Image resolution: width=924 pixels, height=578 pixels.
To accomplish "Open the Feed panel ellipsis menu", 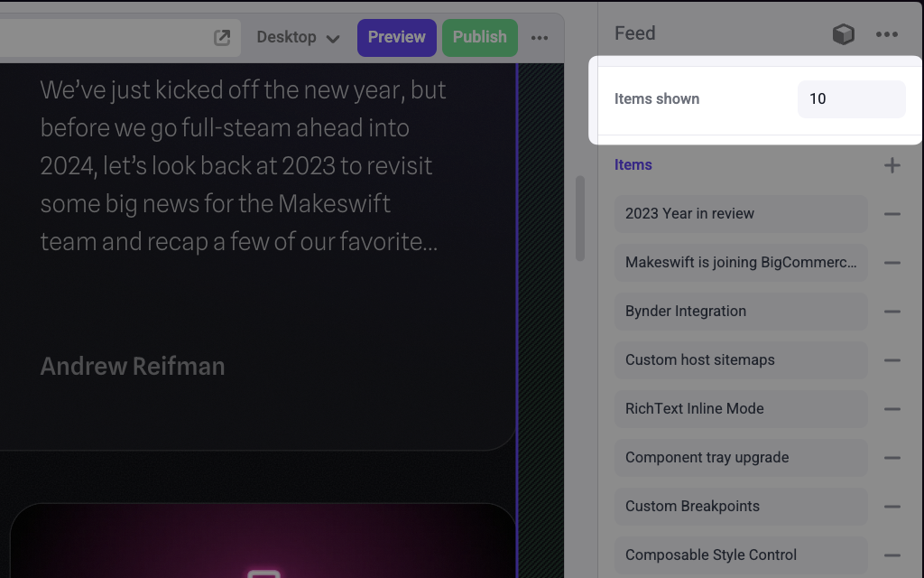I will 886,34.
